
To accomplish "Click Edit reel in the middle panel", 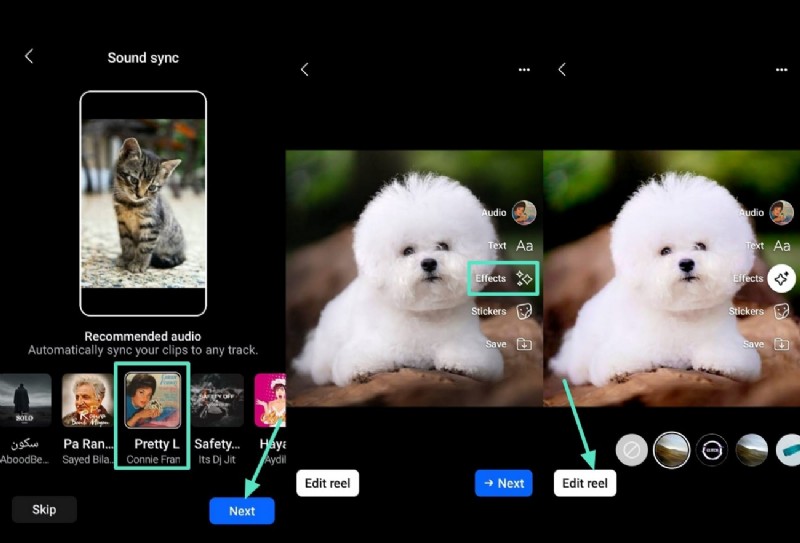I will [x=327, y=483].
